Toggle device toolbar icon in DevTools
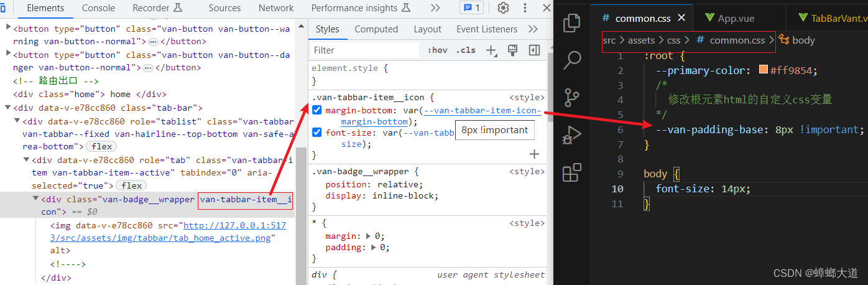The width and height of the screenshot is (868, 285). (3, 8)
